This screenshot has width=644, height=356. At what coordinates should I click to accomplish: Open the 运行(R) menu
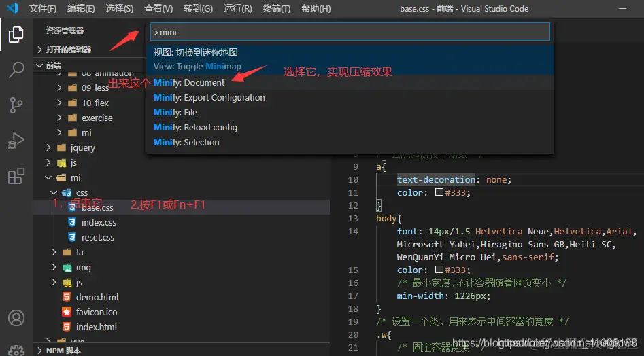[x=238, y=8]
